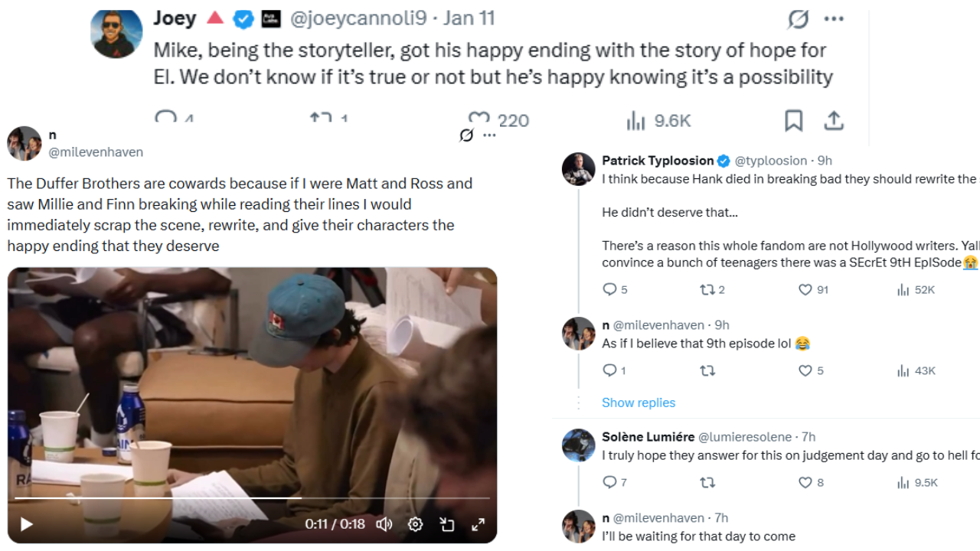The height and width of the screenshot is (551, 980).
Task: Play the video in n's tweet
Action: [26, 524]
